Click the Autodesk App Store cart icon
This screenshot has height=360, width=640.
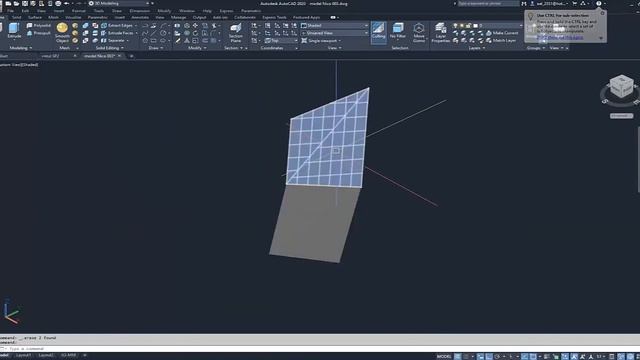574,3
